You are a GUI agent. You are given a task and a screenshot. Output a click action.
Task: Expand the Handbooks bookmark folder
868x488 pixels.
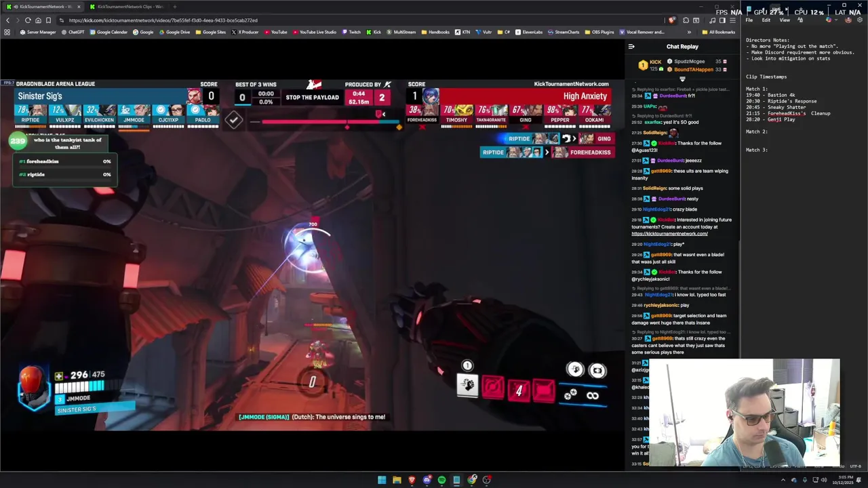[435, 32]
